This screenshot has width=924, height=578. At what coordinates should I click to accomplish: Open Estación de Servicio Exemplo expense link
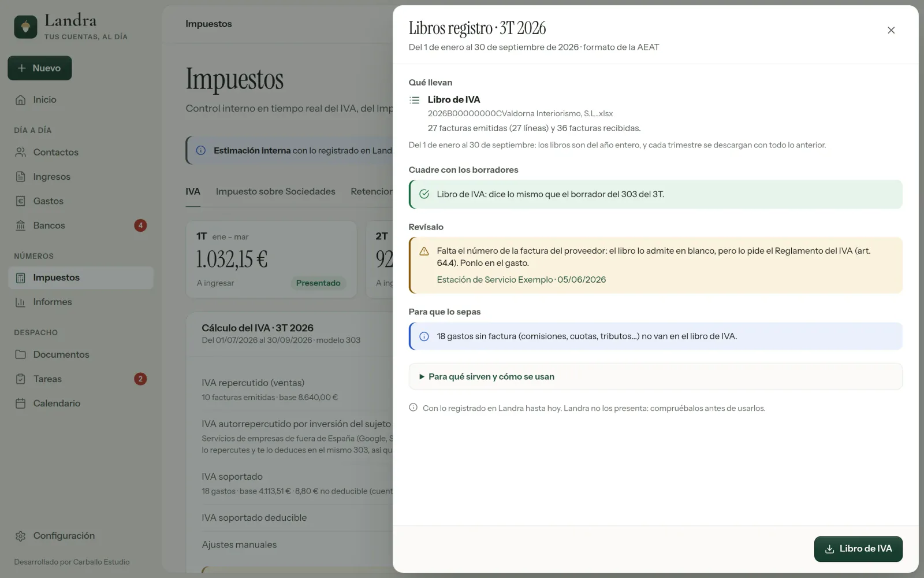(x=521, y=280)
